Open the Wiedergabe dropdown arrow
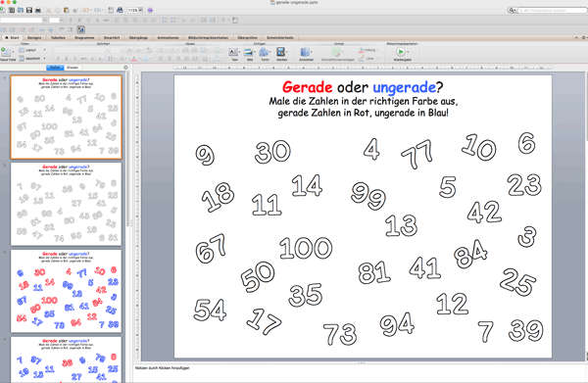The width and height of the screenshot is (588, 383). click(x=408, y=52)
